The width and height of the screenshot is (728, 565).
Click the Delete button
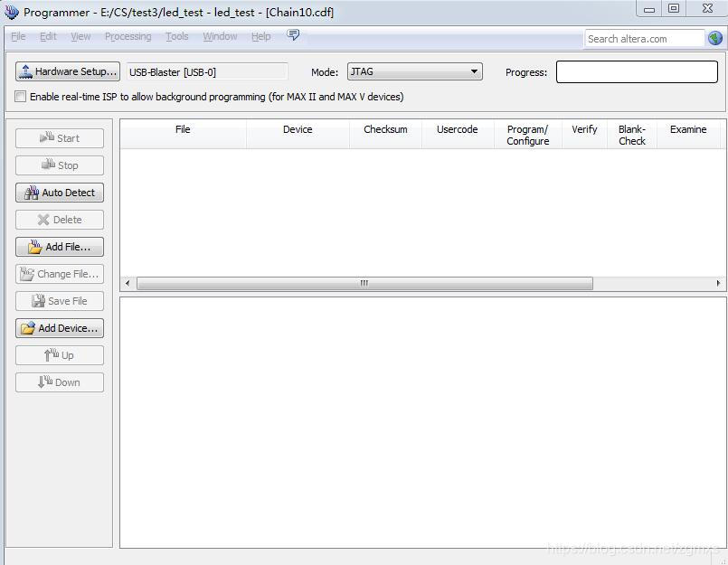[60, 220]
